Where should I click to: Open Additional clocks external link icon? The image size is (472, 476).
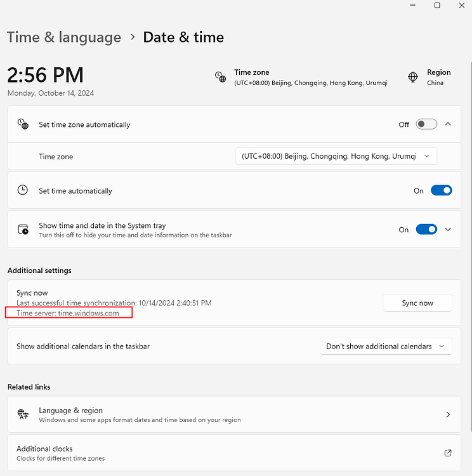(448, 453)
